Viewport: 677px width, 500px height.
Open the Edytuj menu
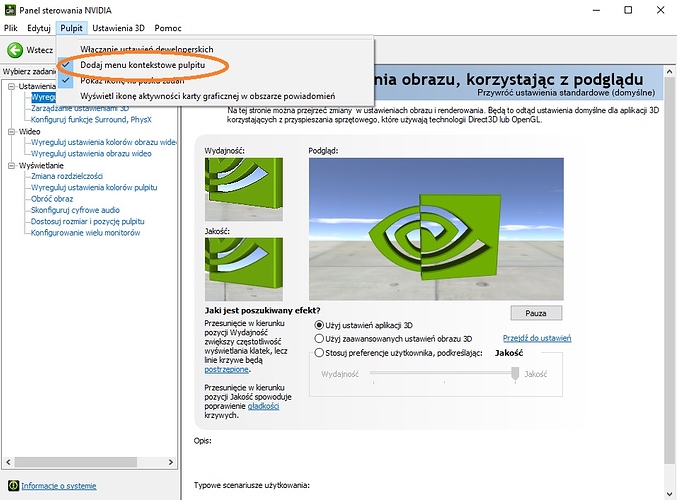39,28
